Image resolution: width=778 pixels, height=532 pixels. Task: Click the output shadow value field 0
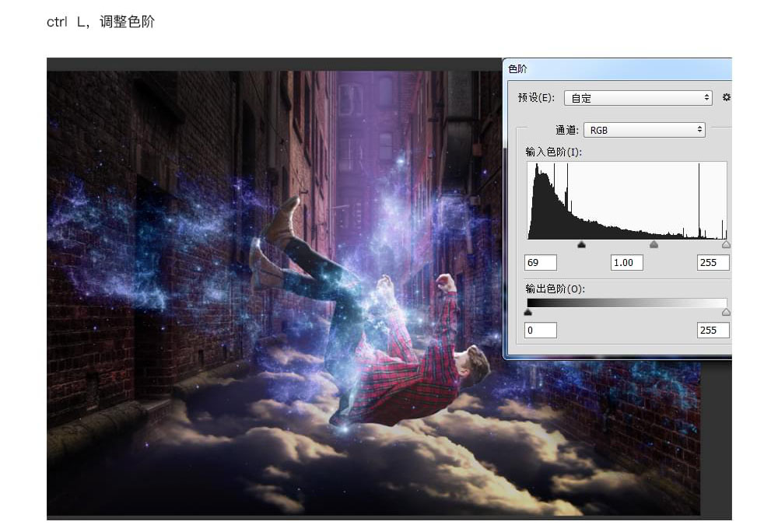tap(541, 331)
